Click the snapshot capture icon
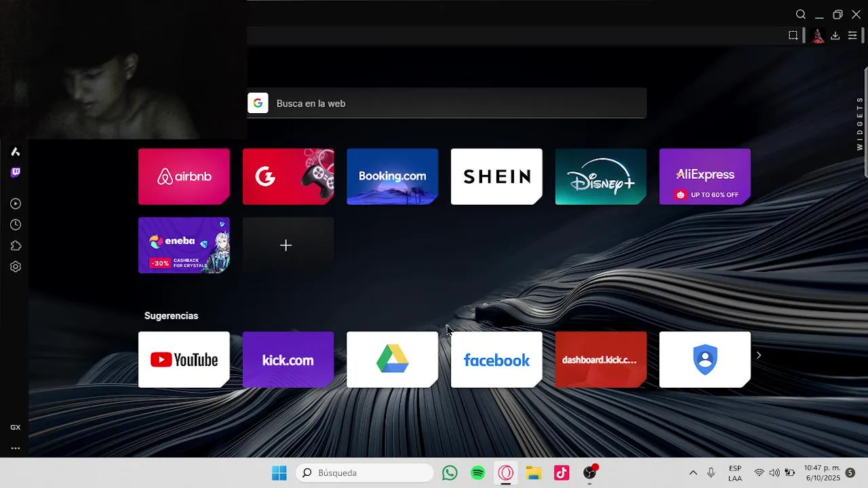Image resolution: width=868 pixels, height=488 pixels. [x=793, y=35]
